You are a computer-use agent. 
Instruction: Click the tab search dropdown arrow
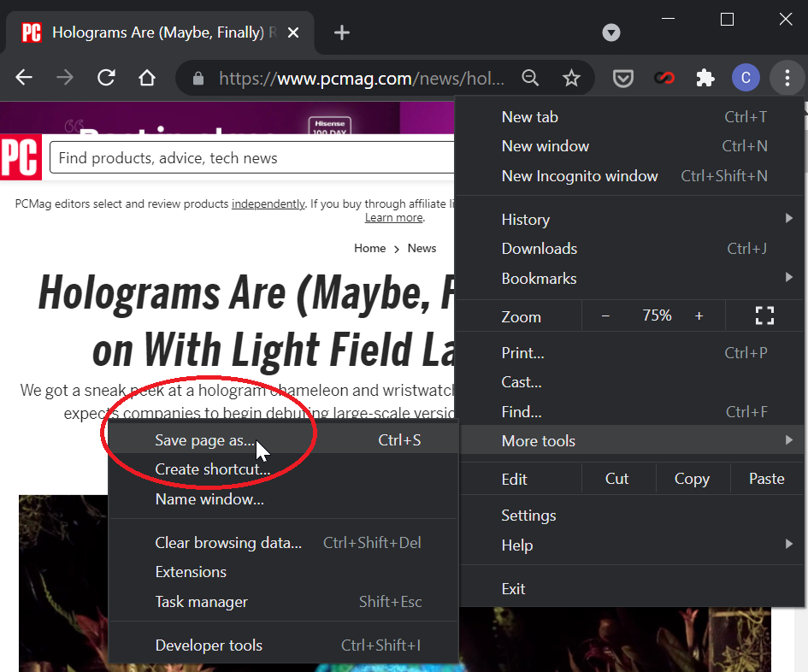point(611,32)
